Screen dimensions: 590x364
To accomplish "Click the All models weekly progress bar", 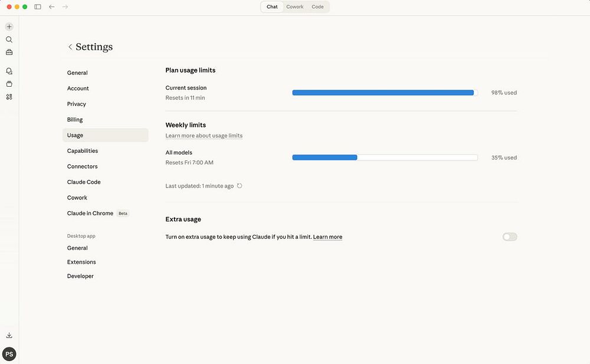I will click(385, 158).
